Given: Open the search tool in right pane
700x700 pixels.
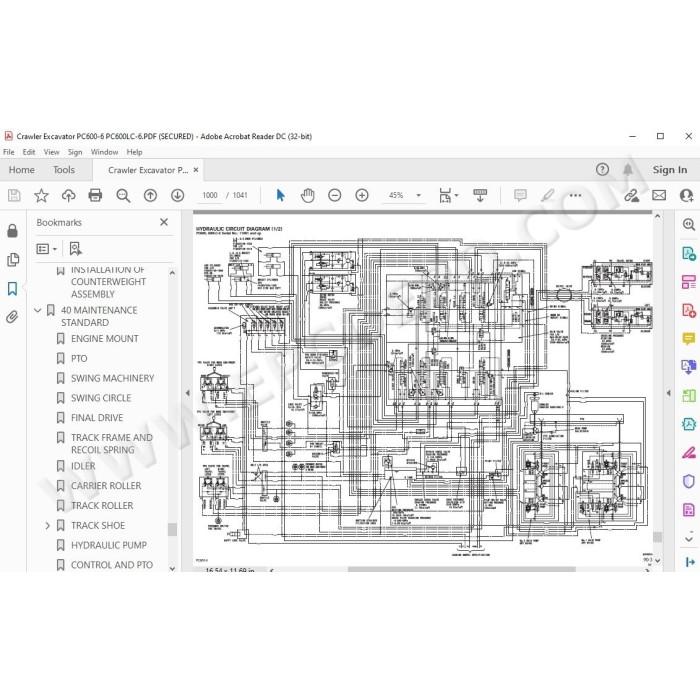Looking at the screenshot, I should point(689,224).
